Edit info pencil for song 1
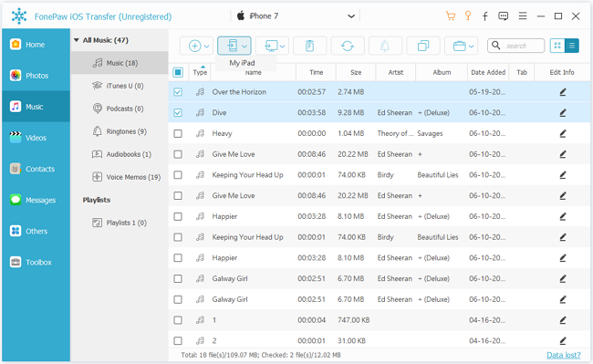Image resolution: width=593 pixels, height=364 pixels. pyautogui.click(x=563, y=320)
